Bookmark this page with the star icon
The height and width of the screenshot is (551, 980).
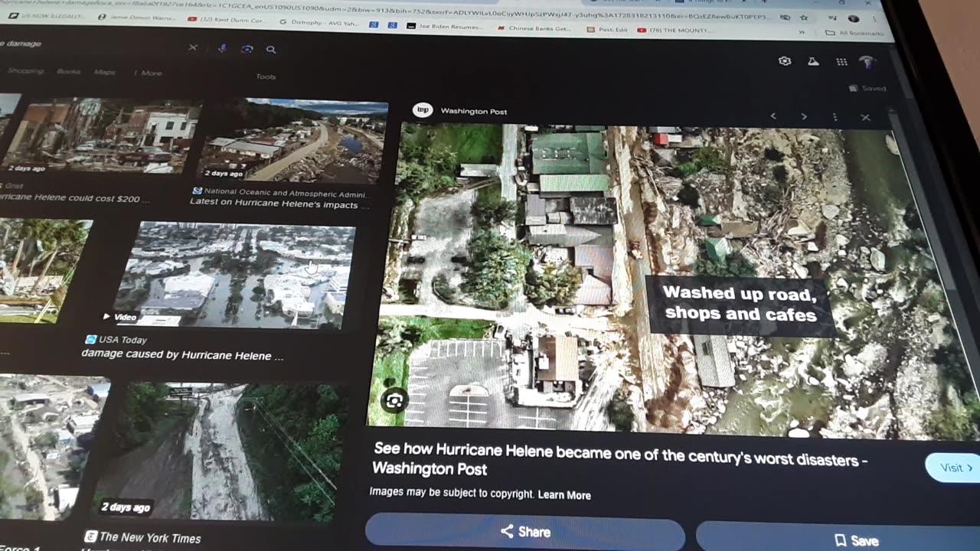point(803,17)
